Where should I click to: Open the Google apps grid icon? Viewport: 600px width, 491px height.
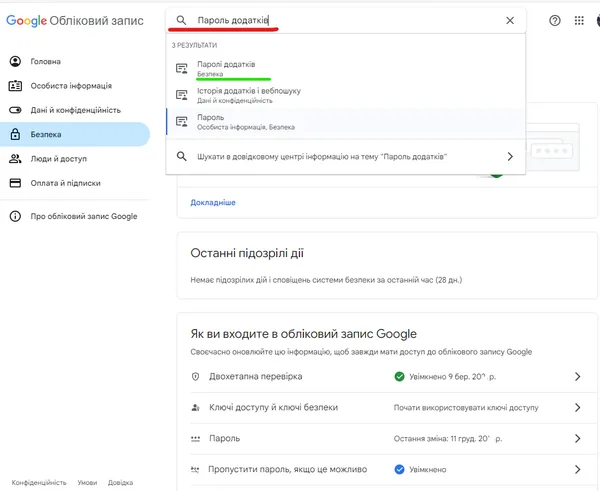pyautogui.click(x=579, y=20)
